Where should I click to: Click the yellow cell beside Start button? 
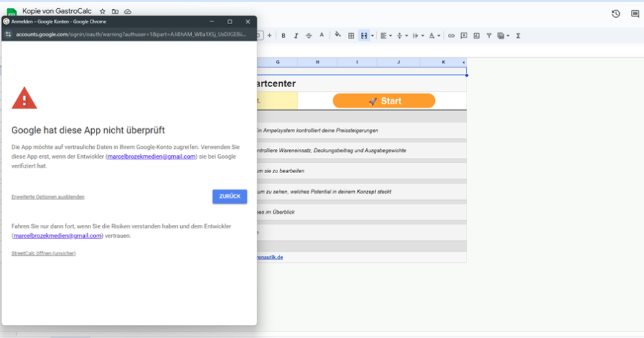tap(277, 101)
